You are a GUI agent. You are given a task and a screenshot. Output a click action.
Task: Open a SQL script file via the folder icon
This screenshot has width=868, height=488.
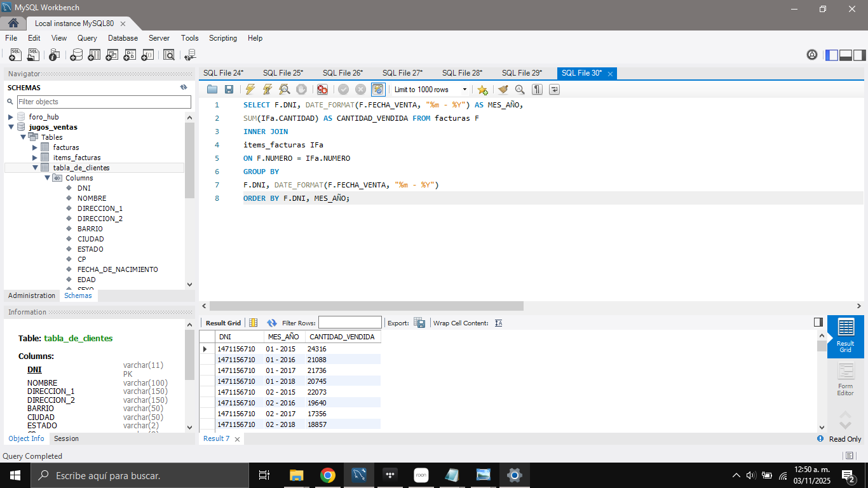tap(212, 90)
